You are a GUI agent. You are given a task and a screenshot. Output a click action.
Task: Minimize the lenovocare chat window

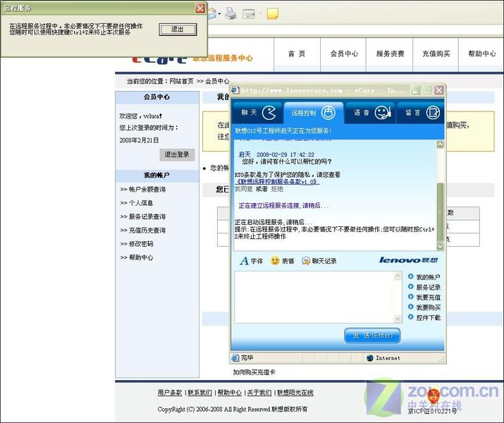pos(416,91)
